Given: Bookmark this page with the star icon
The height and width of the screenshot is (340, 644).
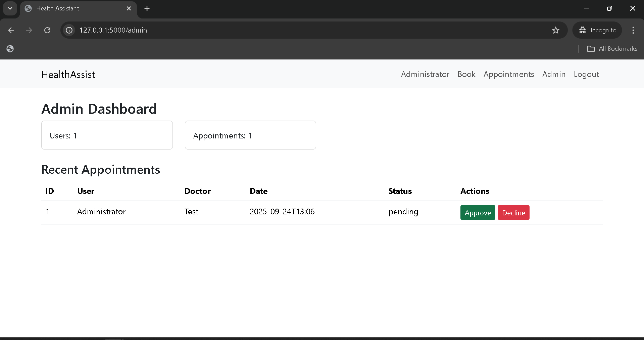Looking at the screenshot, I should 555,30.
